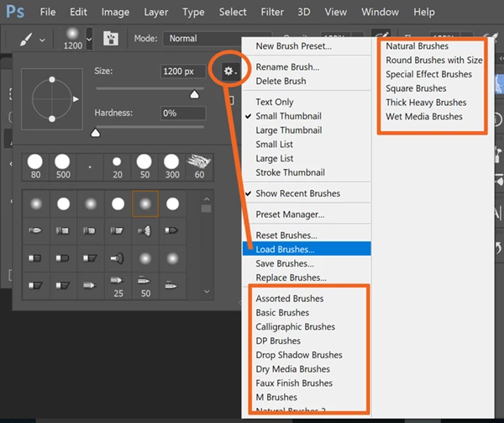Select the highlighted soft round brush preset
The height and width of the screenshot is (423, 504).
[145, 204]
